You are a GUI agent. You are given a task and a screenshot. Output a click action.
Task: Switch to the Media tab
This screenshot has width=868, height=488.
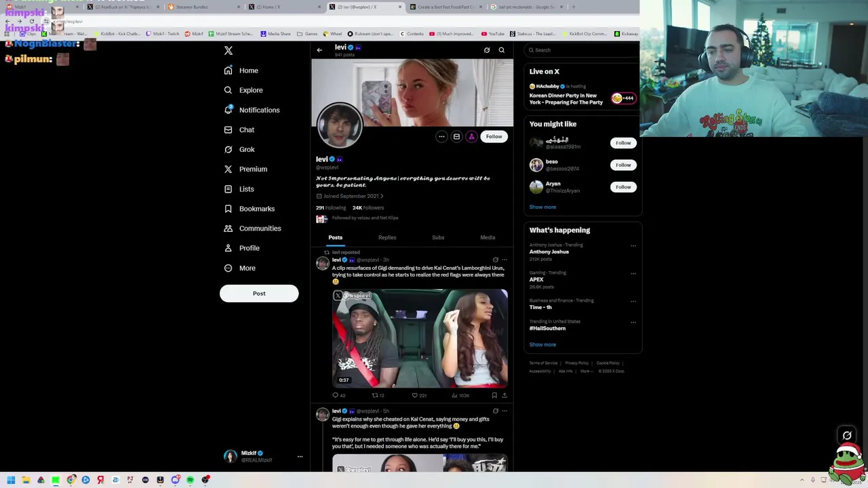point(488,237)
